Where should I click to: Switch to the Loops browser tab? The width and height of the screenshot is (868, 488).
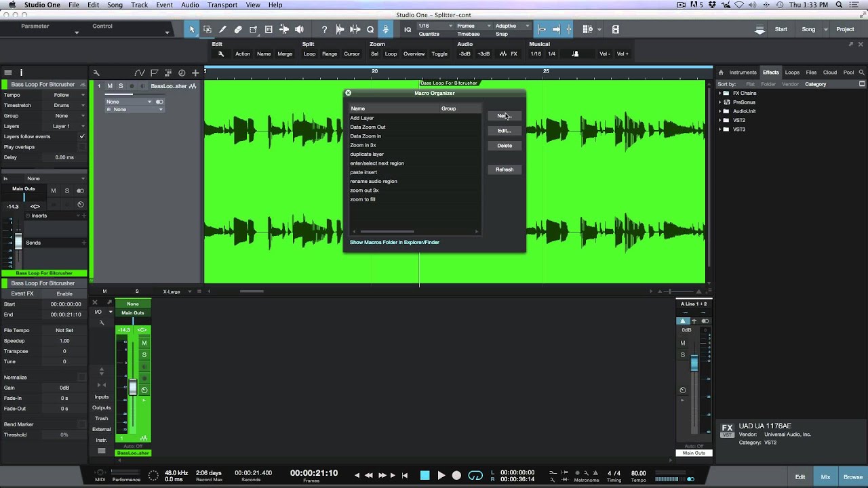point(792,73)
